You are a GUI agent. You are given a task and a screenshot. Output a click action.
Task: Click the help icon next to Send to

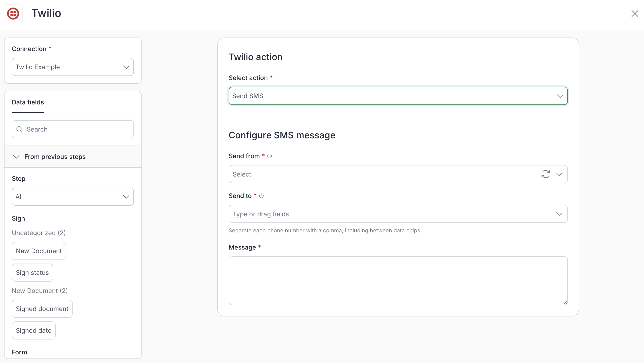tap(261, 196)
